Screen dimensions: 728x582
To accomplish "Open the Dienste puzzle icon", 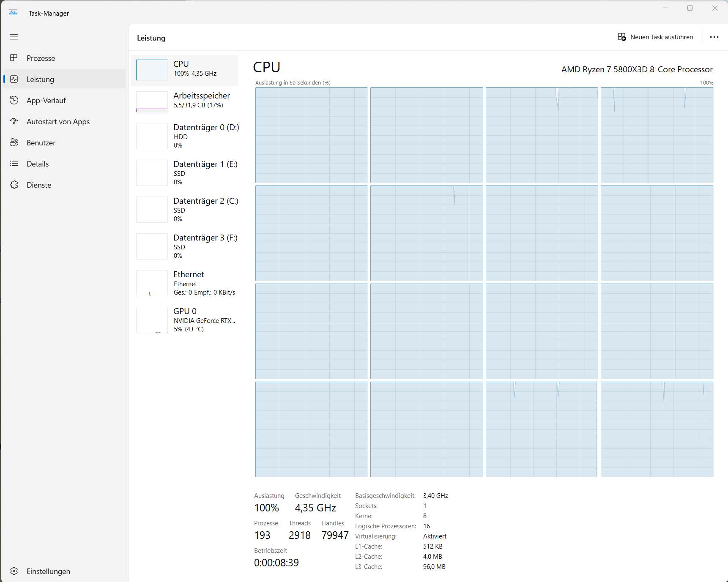I will pos(14,185).
